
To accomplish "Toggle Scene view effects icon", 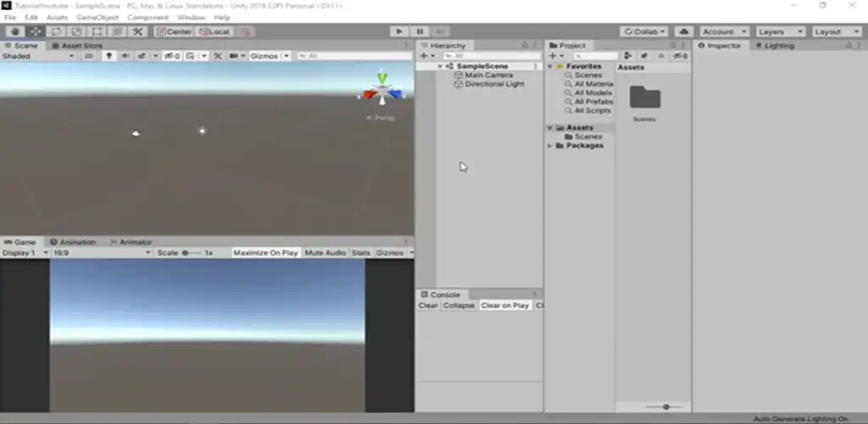I will point(142,56).
